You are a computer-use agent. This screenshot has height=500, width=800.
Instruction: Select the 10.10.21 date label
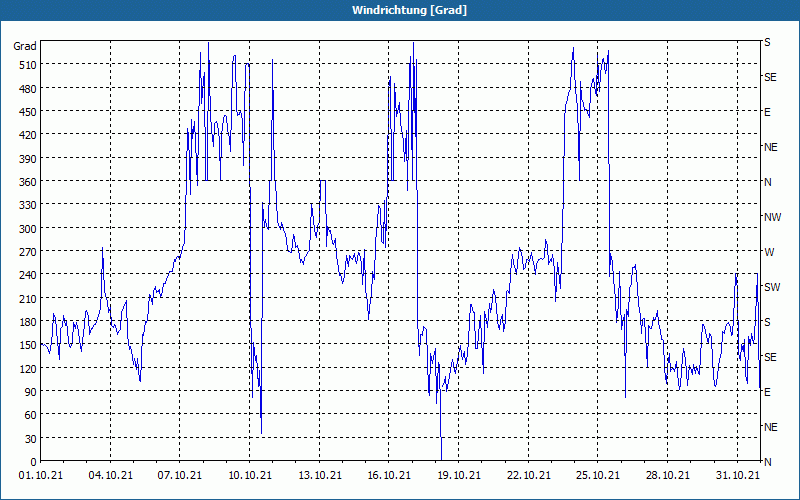[x=250, y=475]
